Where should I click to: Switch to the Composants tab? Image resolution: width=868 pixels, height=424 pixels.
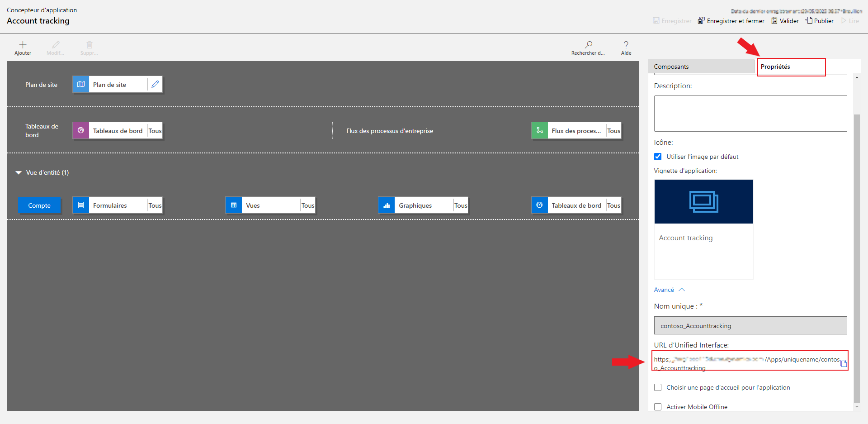pyautogui.click(x=702, y=67)
